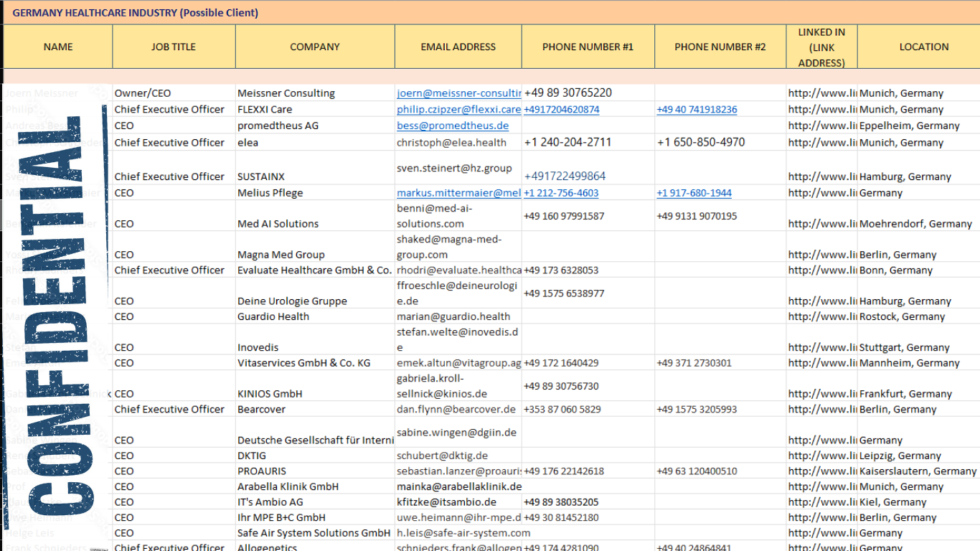Select the Evaluate Healthcare GmbH & Co. cell
This screenshot has height=551, width=980.
coord(315,270)
